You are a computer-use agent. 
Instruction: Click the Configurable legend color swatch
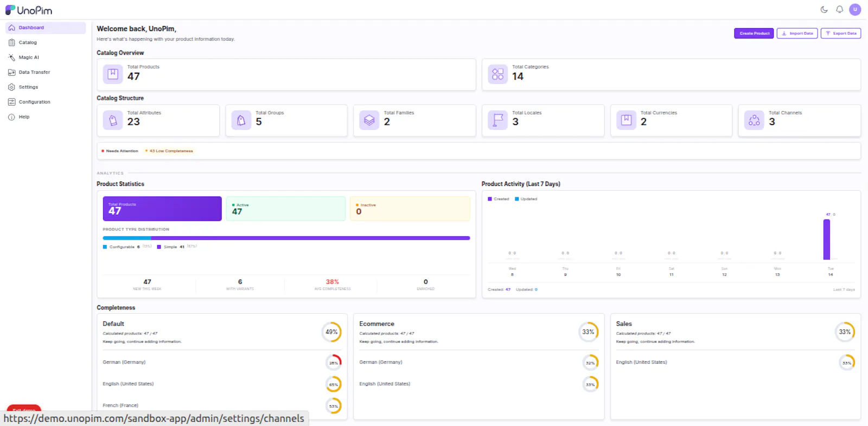(105, 247)
